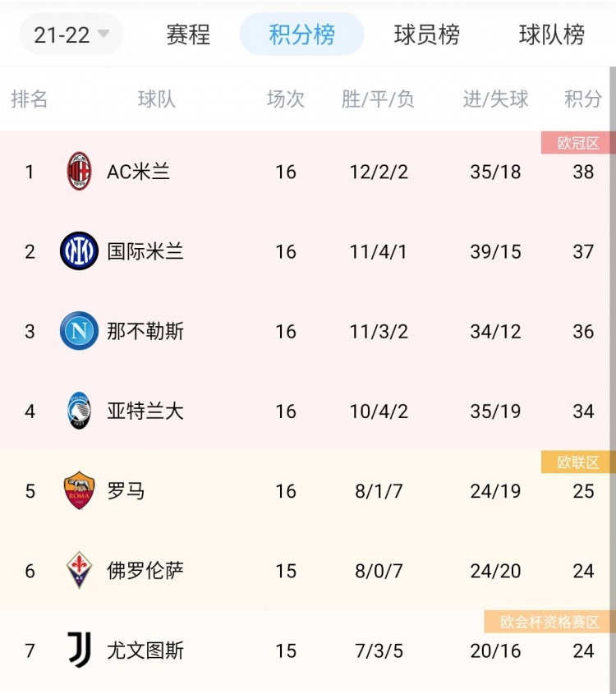616x694 pixels.
Task: Tap the Napoli N logo
Action: pyautogui.click(x=79, y=331)
